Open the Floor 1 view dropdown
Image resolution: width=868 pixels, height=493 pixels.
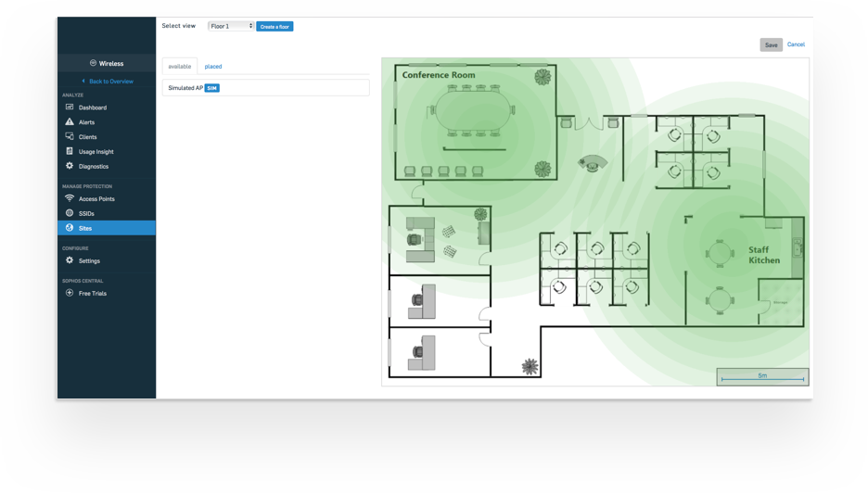[x=231, y=26]
